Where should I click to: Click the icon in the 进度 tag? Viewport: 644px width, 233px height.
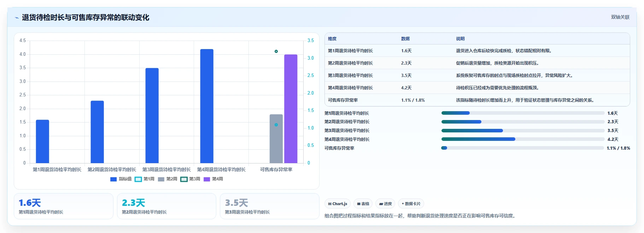pyautogui.click(x=381, y=204)
